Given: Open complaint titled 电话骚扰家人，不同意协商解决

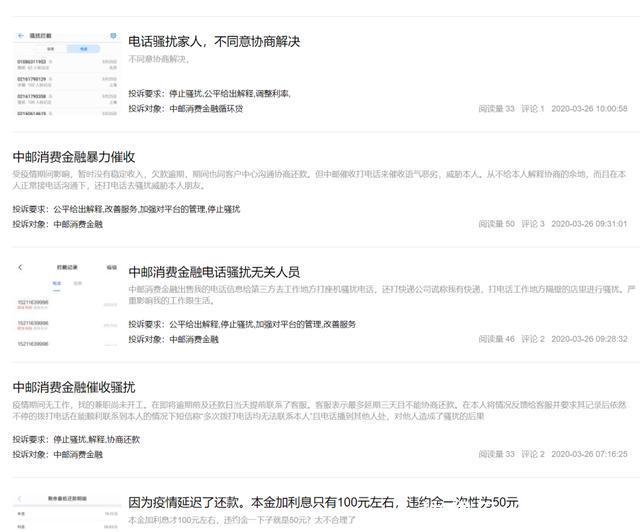Looking at the screenshot, I should [214, 41].
